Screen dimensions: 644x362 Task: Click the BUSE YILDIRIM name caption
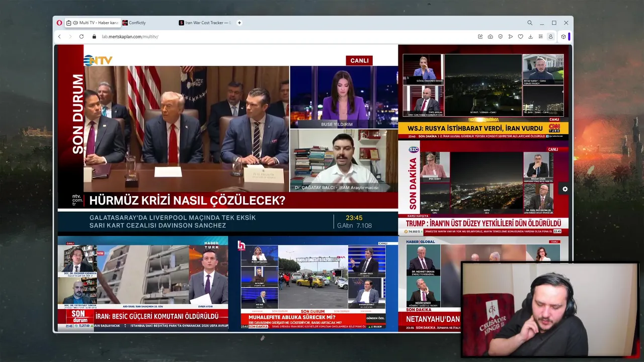337,124
